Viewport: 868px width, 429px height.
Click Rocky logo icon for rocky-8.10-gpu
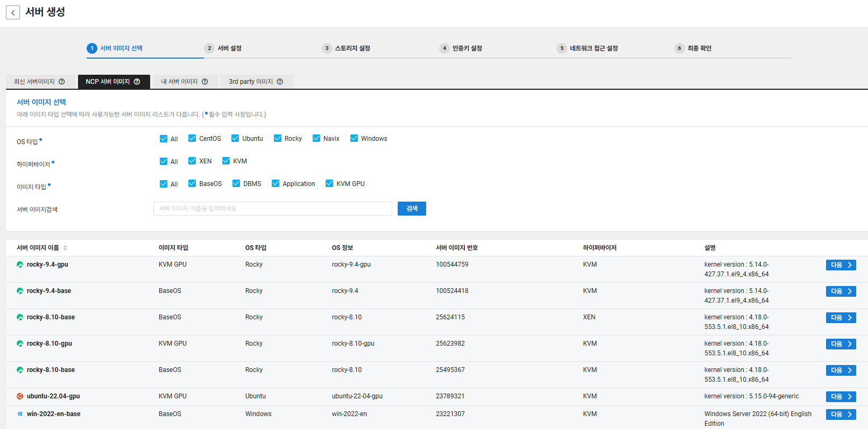20,344
